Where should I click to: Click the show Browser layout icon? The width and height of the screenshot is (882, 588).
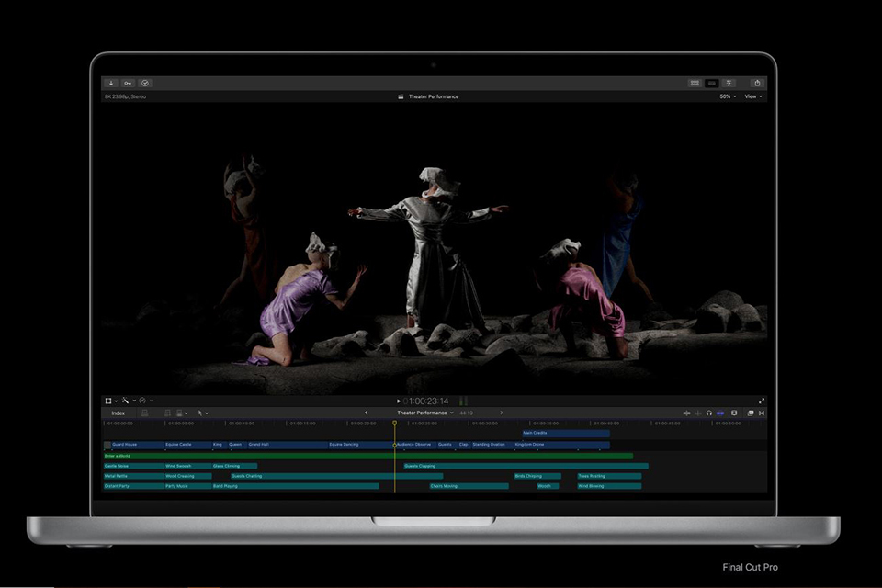695,83
